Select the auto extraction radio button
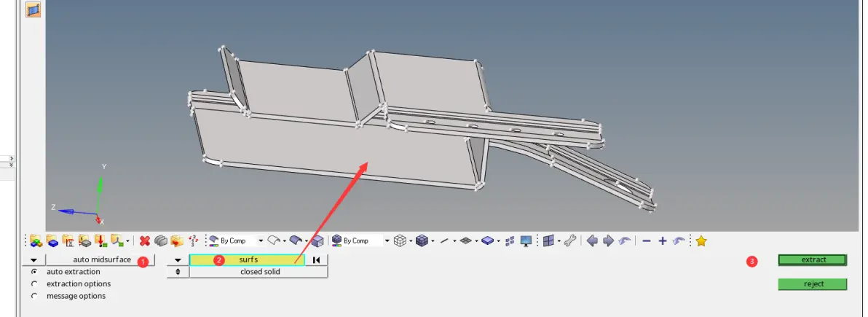868x317 pixels. pyautogui.click(x=34, y=272)
